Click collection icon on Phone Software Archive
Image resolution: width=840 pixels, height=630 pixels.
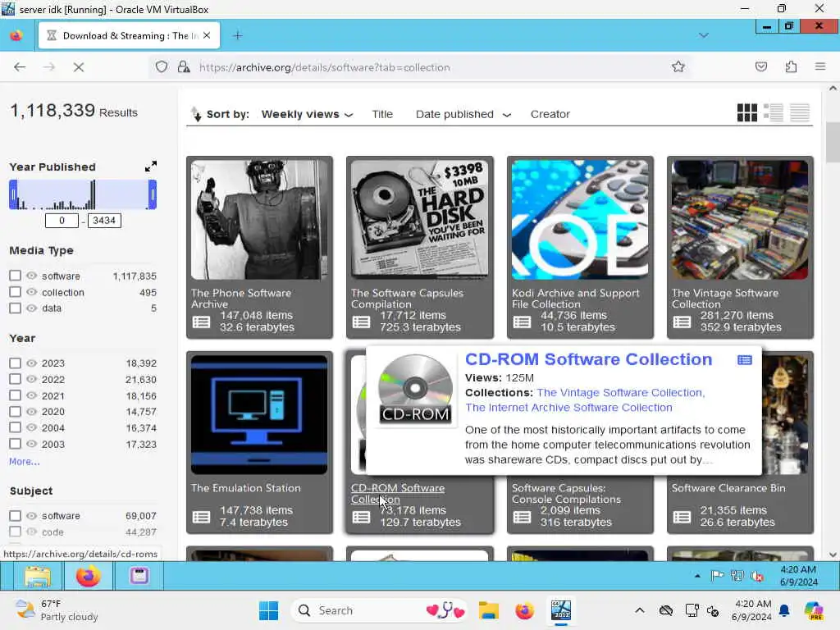tap(202, 322)
